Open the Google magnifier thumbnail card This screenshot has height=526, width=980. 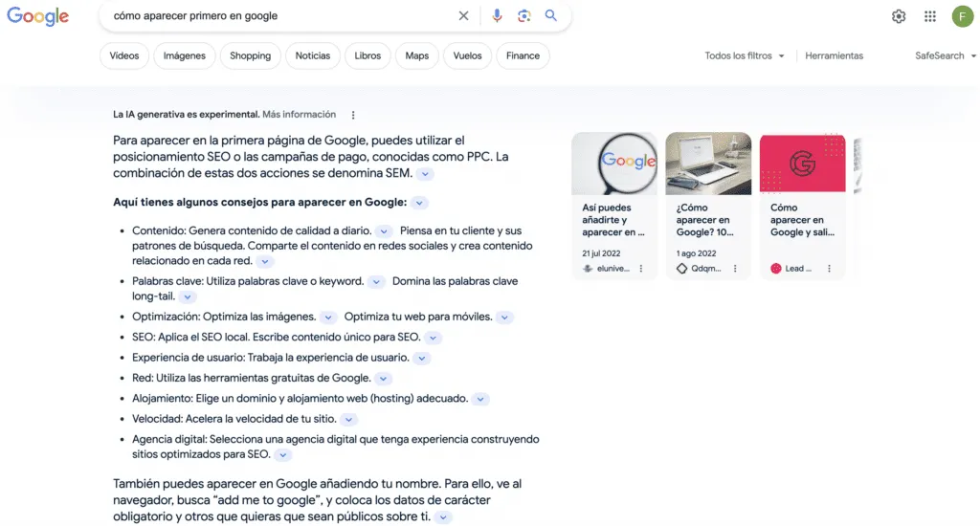click(x=614, y=164)
